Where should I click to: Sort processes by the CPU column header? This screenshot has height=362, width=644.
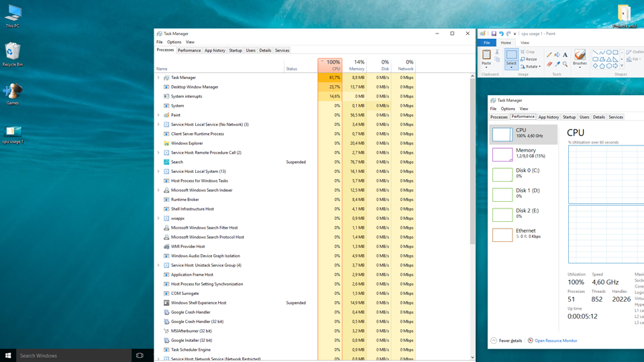pos(330,65)
